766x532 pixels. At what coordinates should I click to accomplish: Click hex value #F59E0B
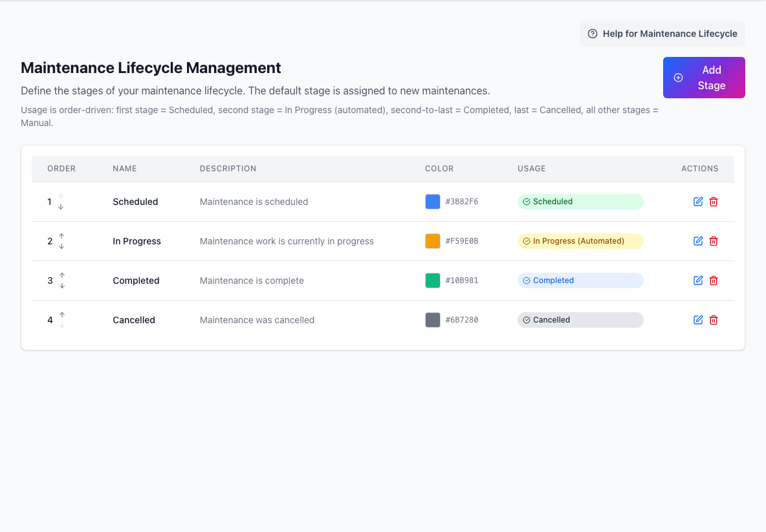pyautogui.click(x=462, y=241)
